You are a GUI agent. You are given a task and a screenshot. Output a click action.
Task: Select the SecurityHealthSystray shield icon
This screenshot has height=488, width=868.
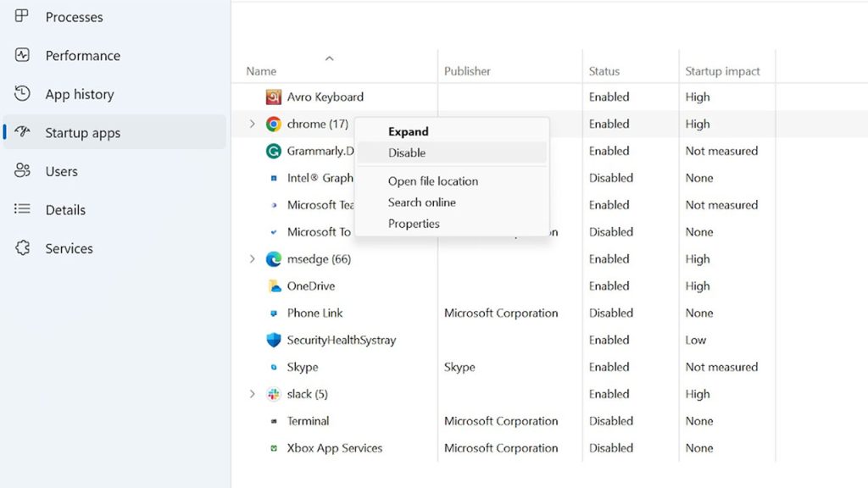274,340
